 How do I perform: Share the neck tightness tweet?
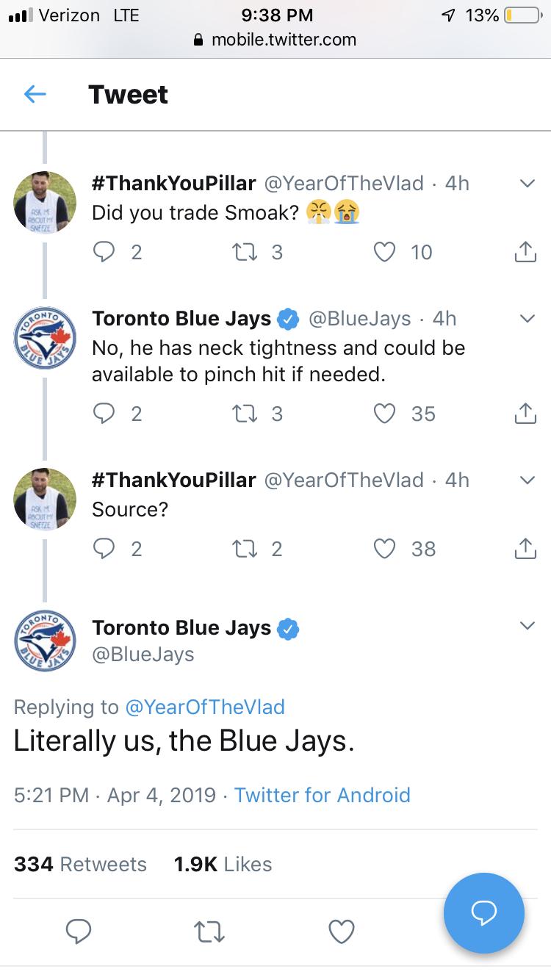tap(525, 414)
